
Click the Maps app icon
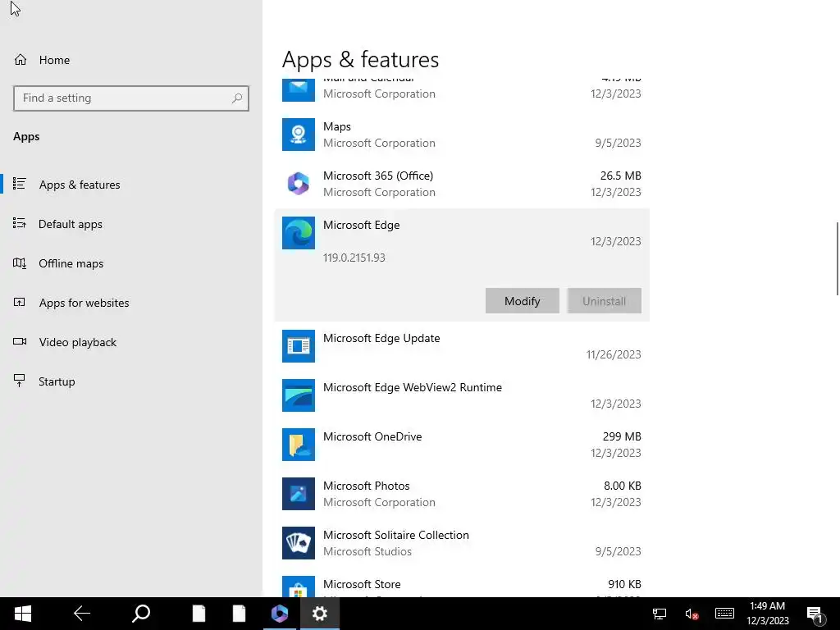coord(299,135)
